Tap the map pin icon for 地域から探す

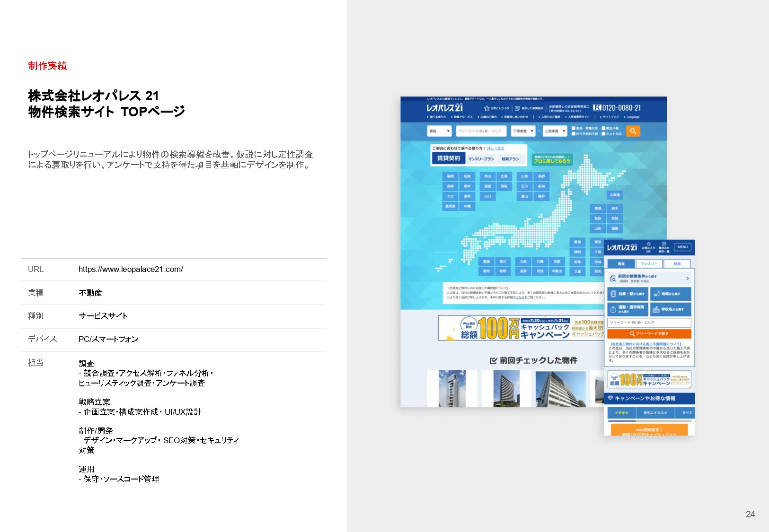657,293
